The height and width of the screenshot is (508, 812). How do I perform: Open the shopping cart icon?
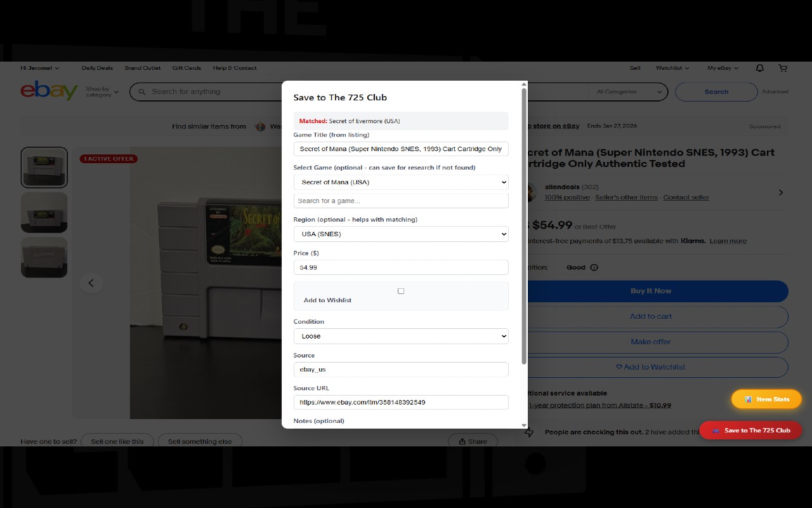click(x=783, y=68)
